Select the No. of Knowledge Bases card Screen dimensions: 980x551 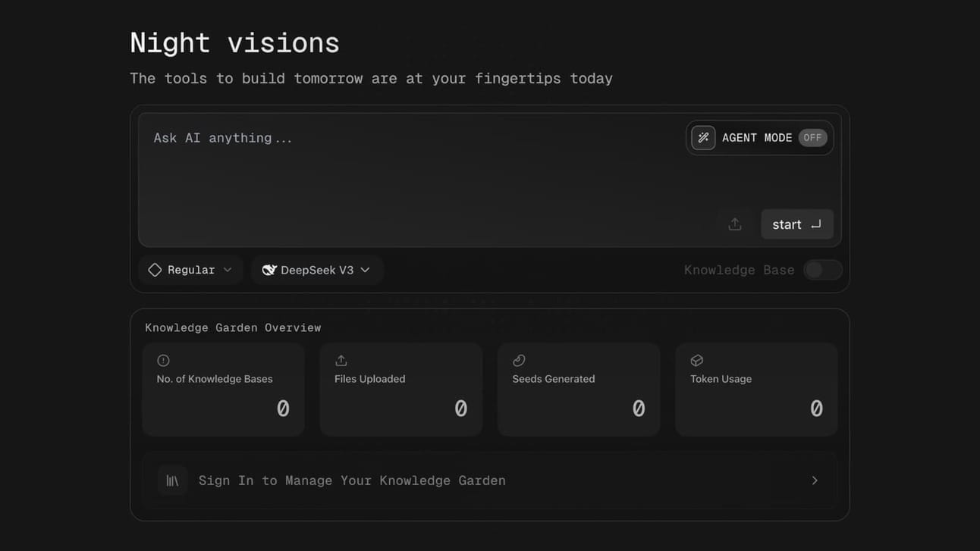(x=224, y=390)
